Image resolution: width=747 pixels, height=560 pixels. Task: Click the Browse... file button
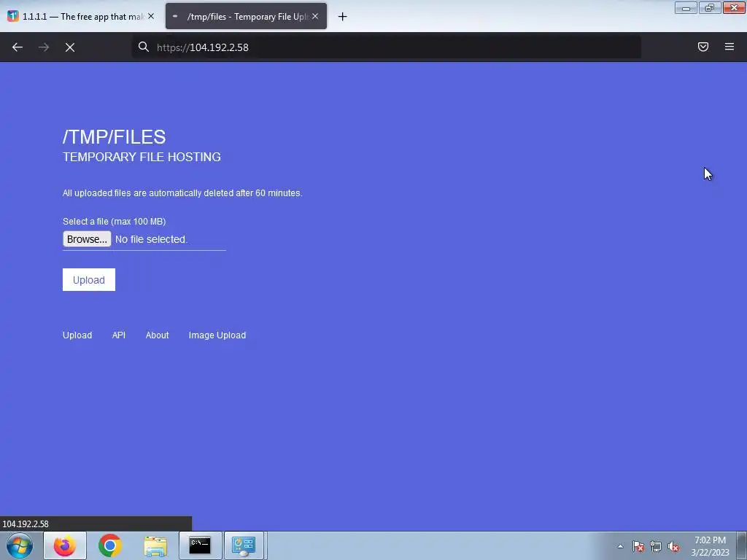click(x=87, y=239)
